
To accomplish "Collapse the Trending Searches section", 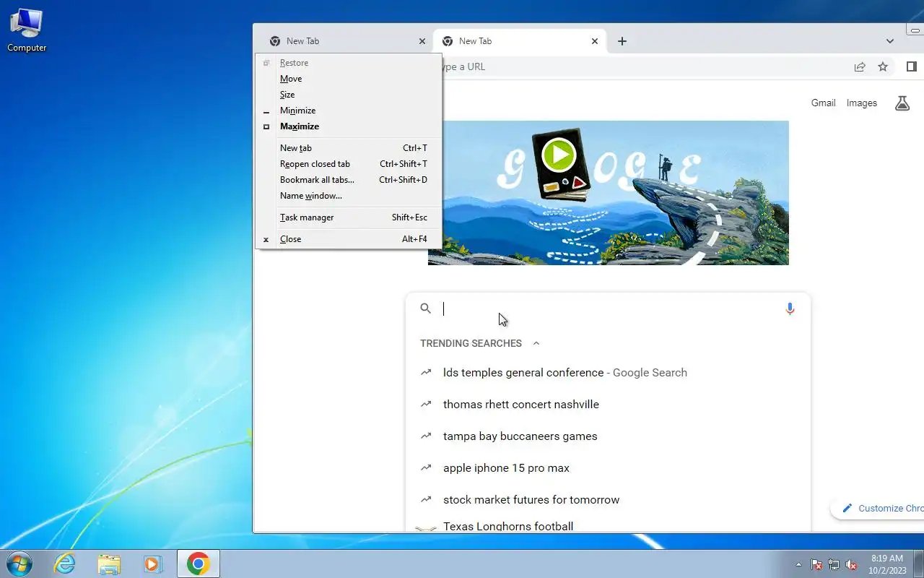I will coord(536,343).
